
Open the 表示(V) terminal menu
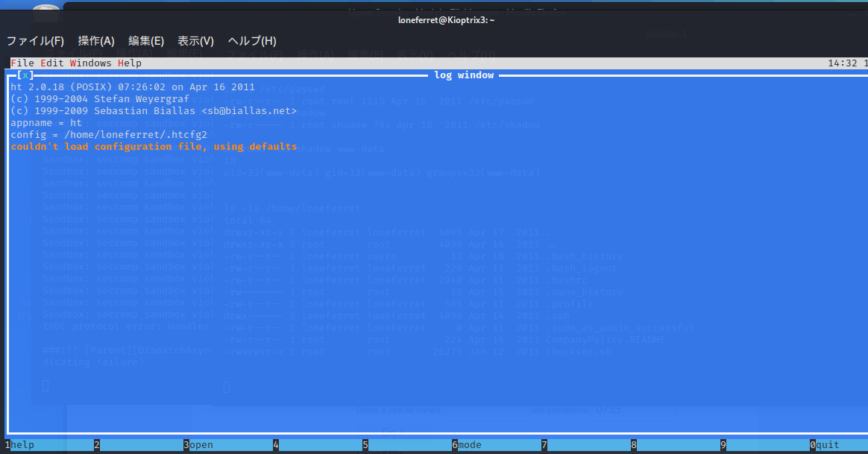point(195,41)
